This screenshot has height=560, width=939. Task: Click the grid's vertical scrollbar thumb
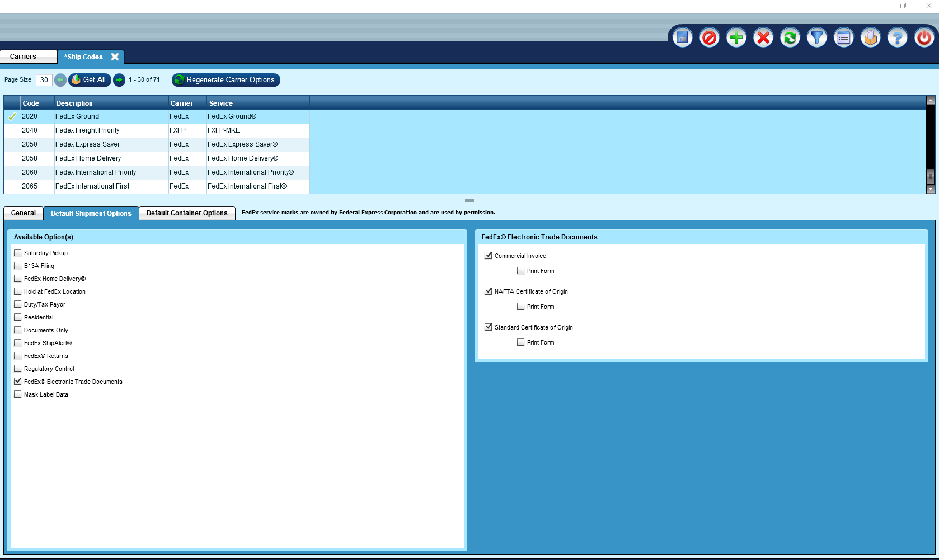point(931,177)
